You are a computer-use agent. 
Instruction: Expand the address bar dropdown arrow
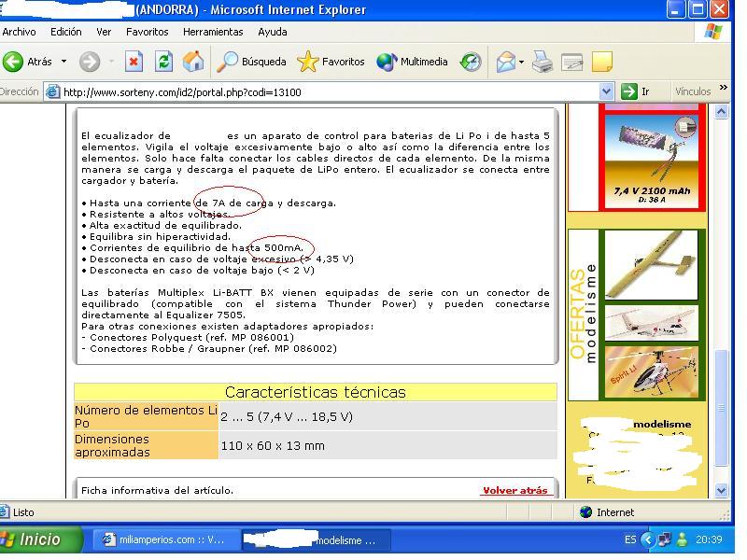pos(606,91)
